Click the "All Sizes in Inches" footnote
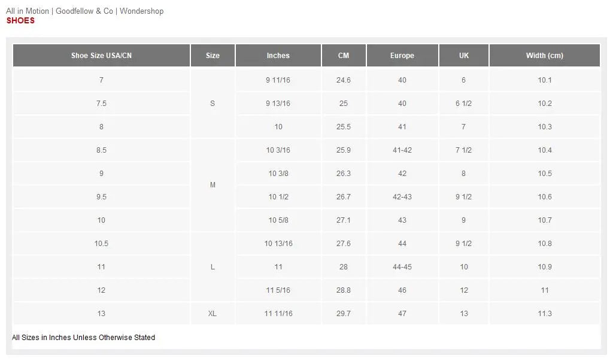Screen dimensions: 613x364 point(83,338)
